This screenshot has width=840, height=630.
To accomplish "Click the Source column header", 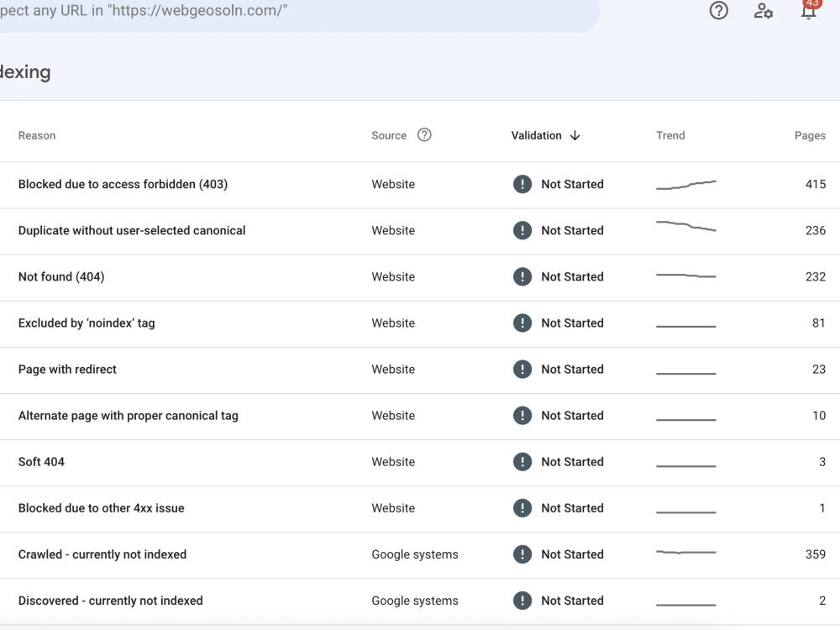I will (389, 135).
